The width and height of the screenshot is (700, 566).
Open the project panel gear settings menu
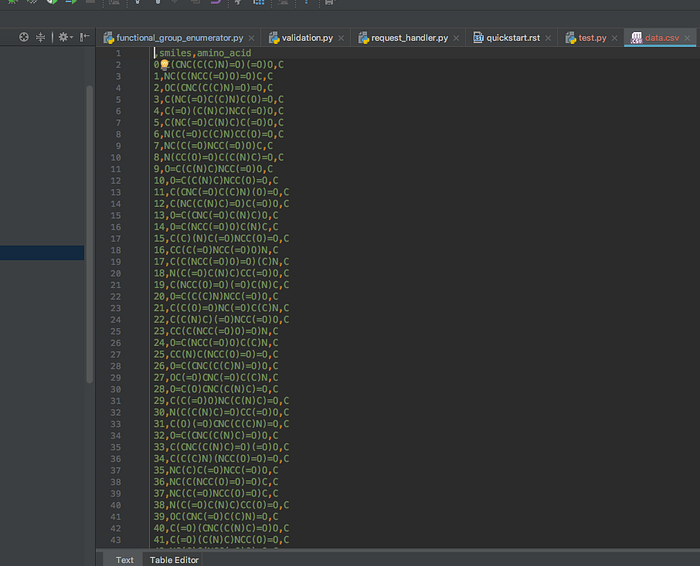65,37
